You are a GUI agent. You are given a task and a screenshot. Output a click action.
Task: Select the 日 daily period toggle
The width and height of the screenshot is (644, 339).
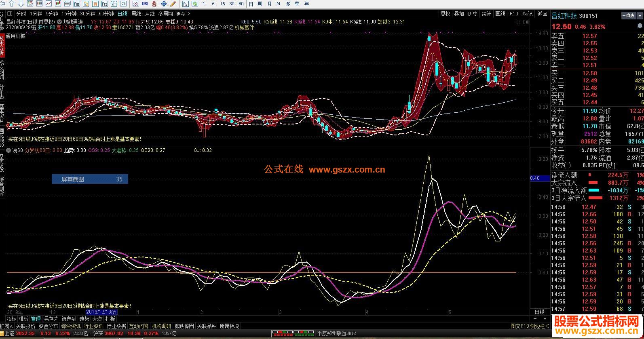(251, 4)
